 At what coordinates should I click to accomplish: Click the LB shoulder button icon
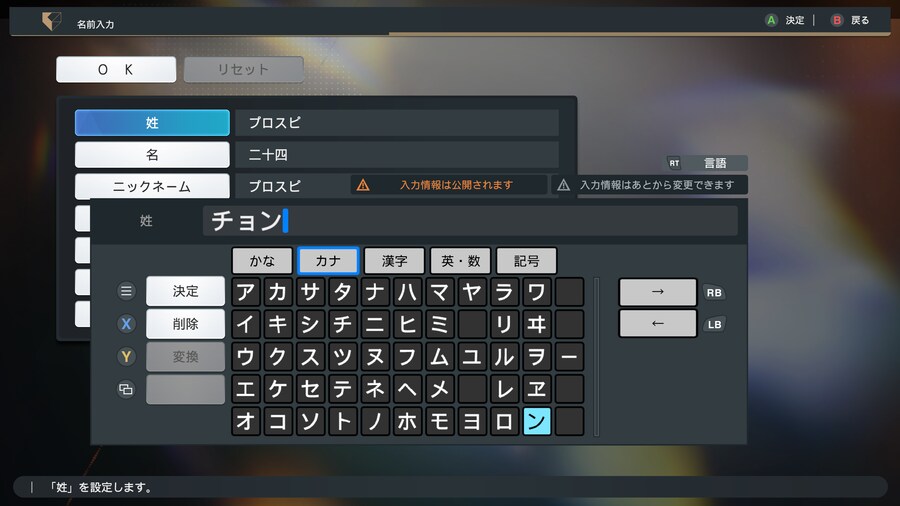pos(714,325)
